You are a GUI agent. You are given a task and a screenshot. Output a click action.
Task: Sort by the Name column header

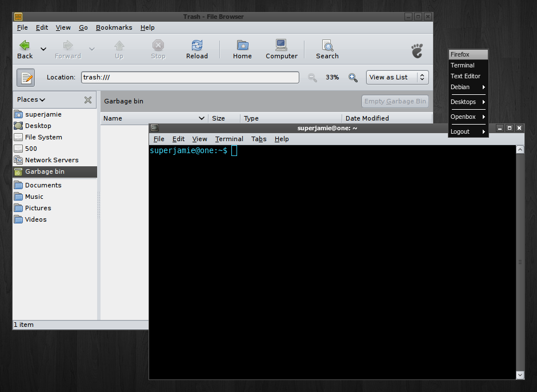154,118
